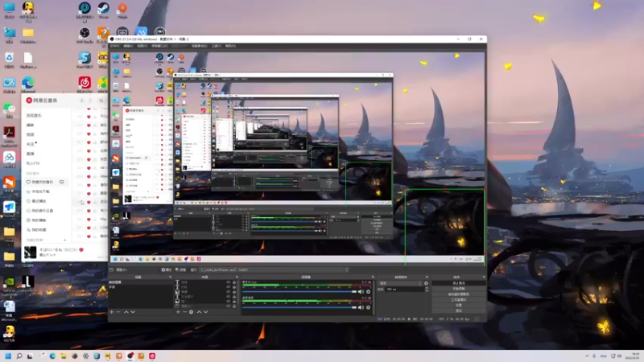This screenshot has width=644, height=362.
Task: Remove selected scene with Scenes minus icon
Action: (118, 312)
